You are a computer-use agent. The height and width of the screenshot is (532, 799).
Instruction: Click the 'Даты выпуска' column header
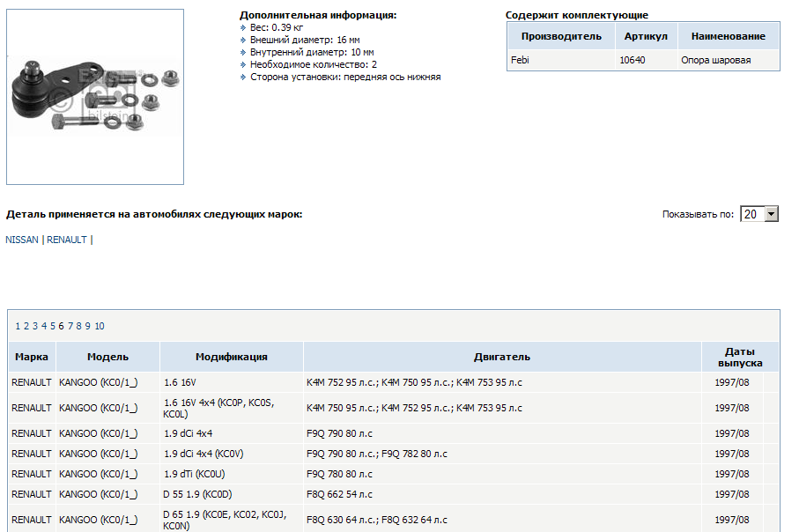(x=739, y=357)
